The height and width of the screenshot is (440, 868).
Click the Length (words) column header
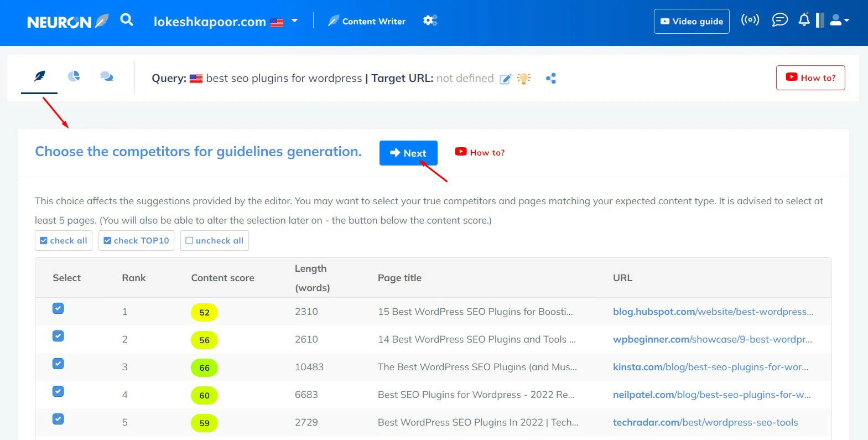click(x=313, y=278)
